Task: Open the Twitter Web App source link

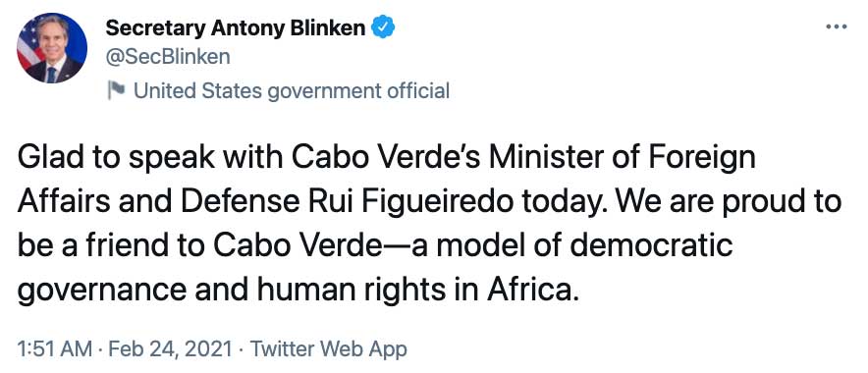Action: pos(329,349)
